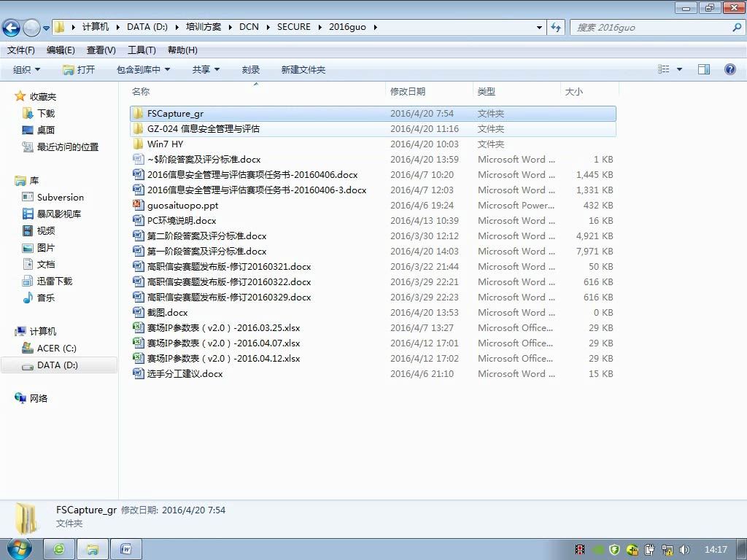Open the view options dropdown arrow
The width and height of the screenshot is (747, 560).
click(x=679, y=69)
